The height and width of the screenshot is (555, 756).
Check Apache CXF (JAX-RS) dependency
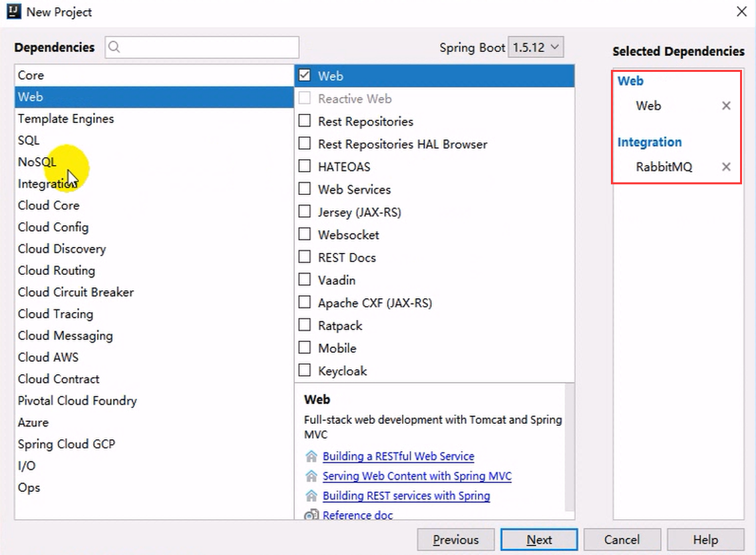click(305, 302)
